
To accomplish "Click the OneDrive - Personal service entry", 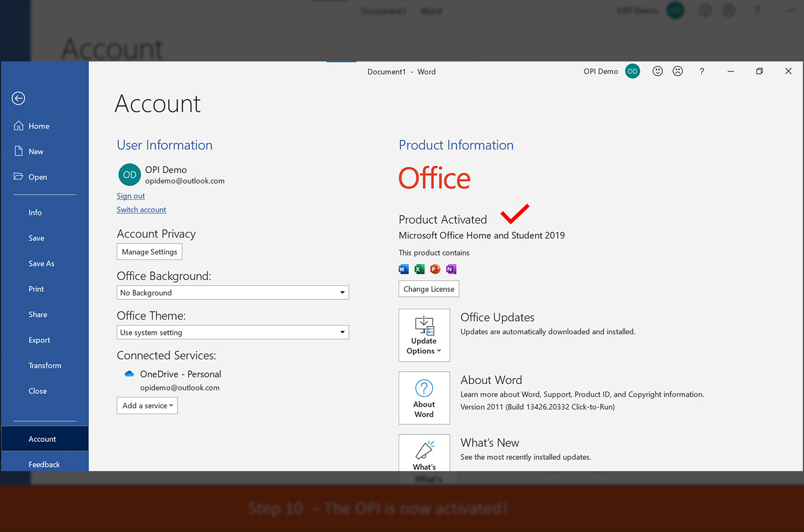I will (180, 374).
